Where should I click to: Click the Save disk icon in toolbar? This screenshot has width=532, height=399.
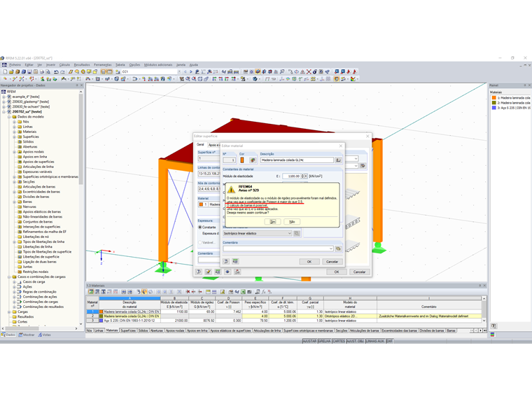29,72
